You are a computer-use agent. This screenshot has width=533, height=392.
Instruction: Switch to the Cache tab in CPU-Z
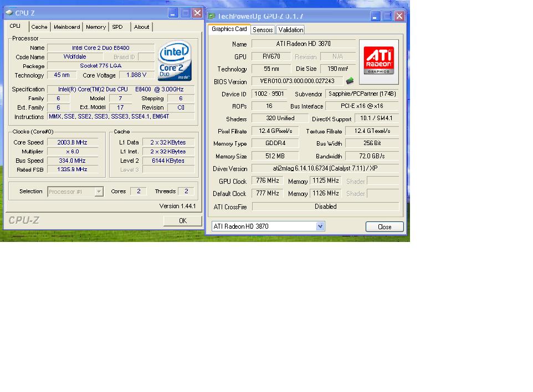click(39, 27)
